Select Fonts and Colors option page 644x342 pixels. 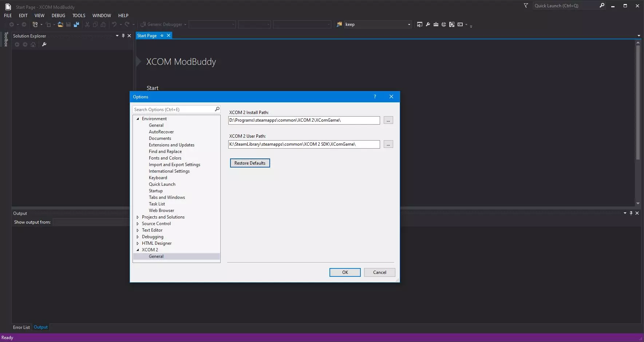coord(165,158)
